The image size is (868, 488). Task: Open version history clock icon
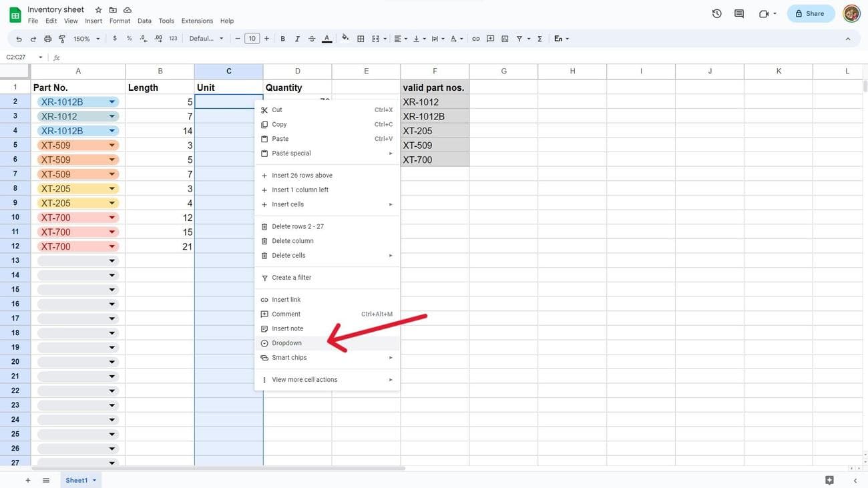[717, 13]
